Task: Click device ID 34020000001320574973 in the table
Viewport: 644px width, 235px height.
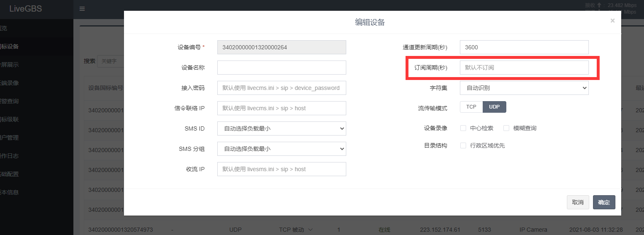Action: [x=121, y=230]
